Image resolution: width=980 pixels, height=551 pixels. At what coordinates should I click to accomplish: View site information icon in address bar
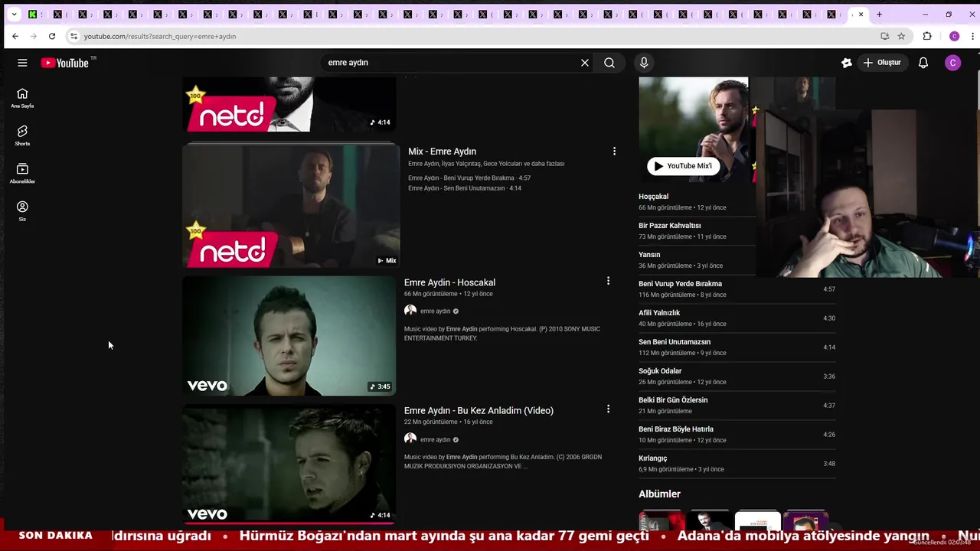pos(73,36)
